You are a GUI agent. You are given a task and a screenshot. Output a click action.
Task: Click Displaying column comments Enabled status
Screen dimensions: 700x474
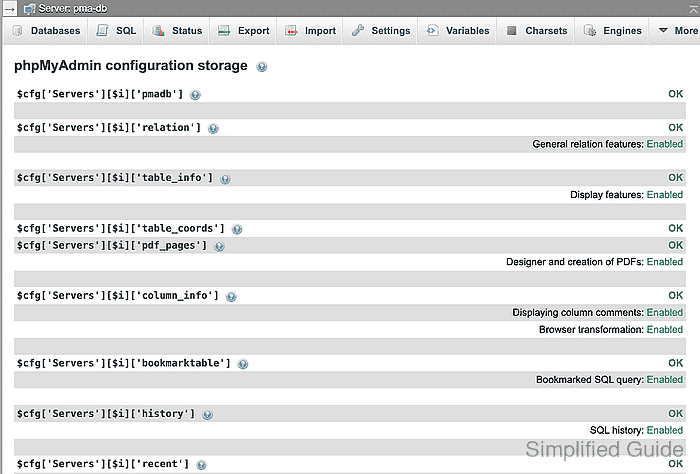pos(665,312)
